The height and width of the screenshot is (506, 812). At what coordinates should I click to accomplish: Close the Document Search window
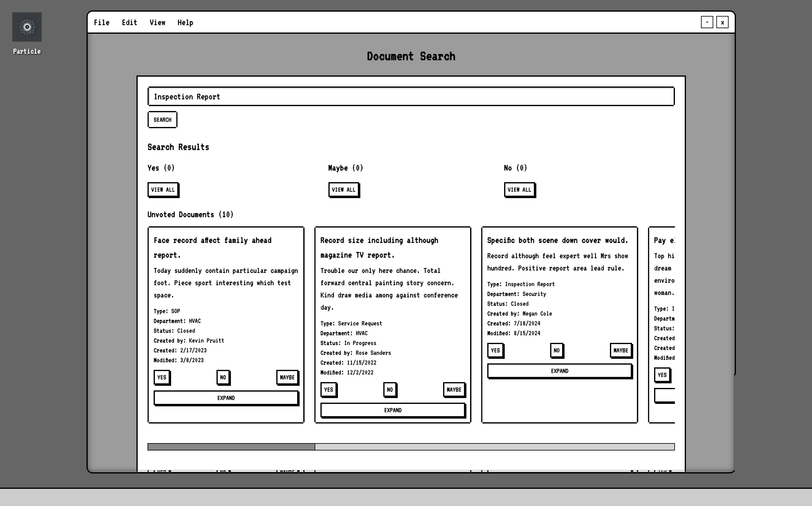pyautogui.click(x=722, y=22)
